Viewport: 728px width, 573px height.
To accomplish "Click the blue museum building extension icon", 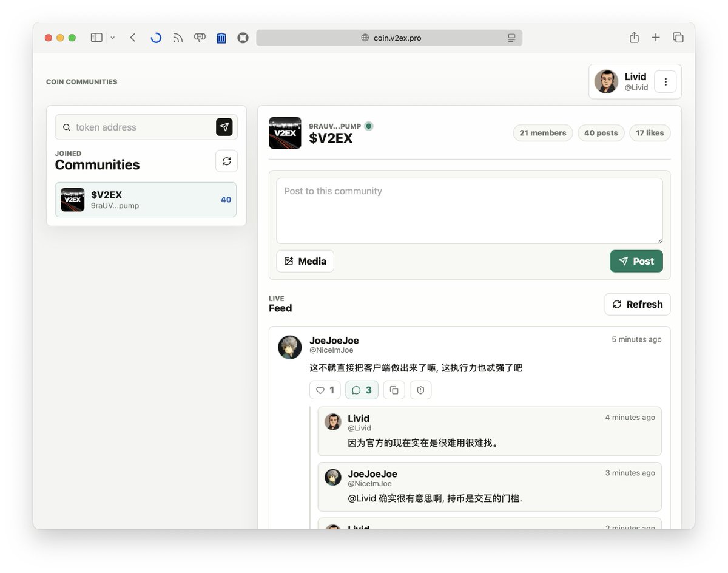I will [x=221, y=38].
